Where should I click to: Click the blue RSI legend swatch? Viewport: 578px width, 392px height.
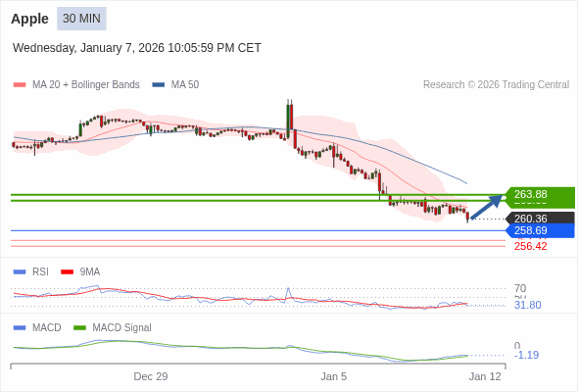[x=20, y=272]
